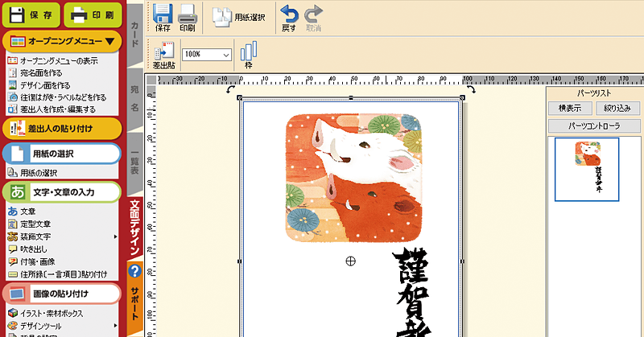Select オープニングメニューの表示 entry

click(53, 61)
